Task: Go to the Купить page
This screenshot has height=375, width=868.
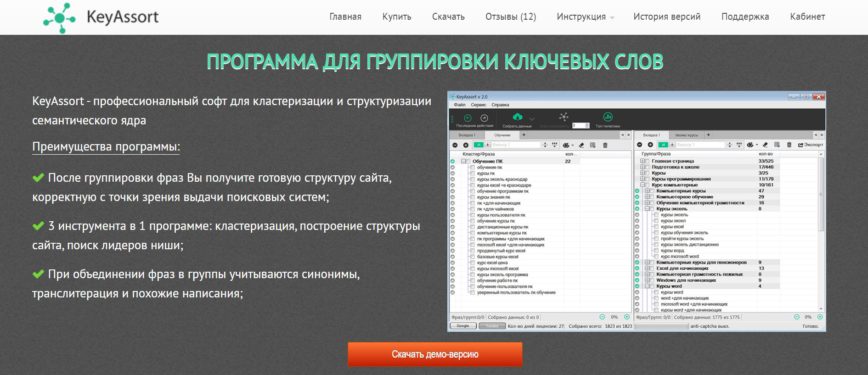Action: (x=397, y=17)
